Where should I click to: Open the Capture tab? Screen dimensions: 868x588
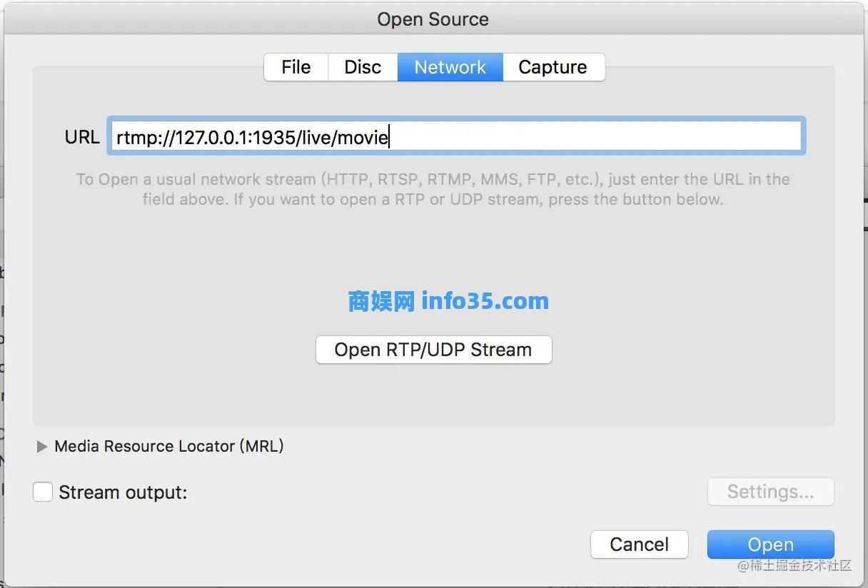click(553, 67)
